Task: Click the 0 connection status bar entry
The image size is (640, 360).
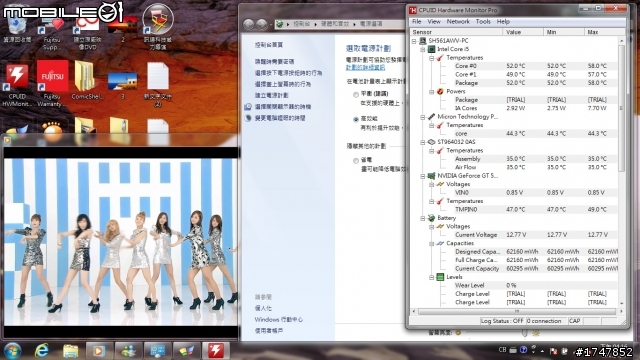Action: (x=544, y=321)
